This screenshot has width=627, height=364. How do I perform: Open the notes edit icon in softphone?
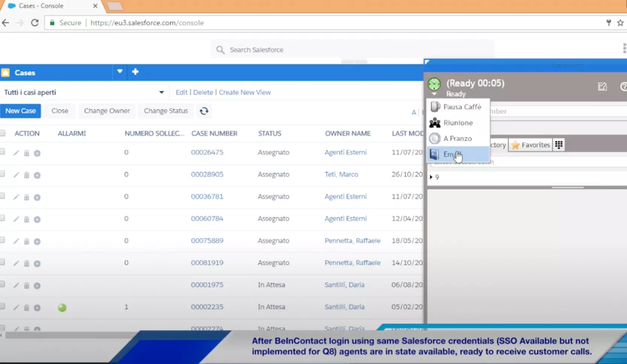[x=602, y=87]
